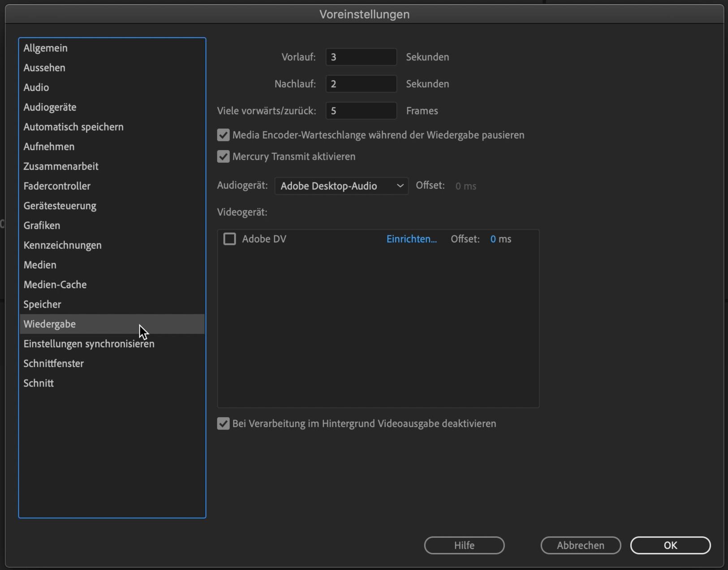This screenshot has width=728, height=570.
Task: Toggle Media Encoder-Warteschlange pausieren checkbox
Action: click(x=223, y=135)
